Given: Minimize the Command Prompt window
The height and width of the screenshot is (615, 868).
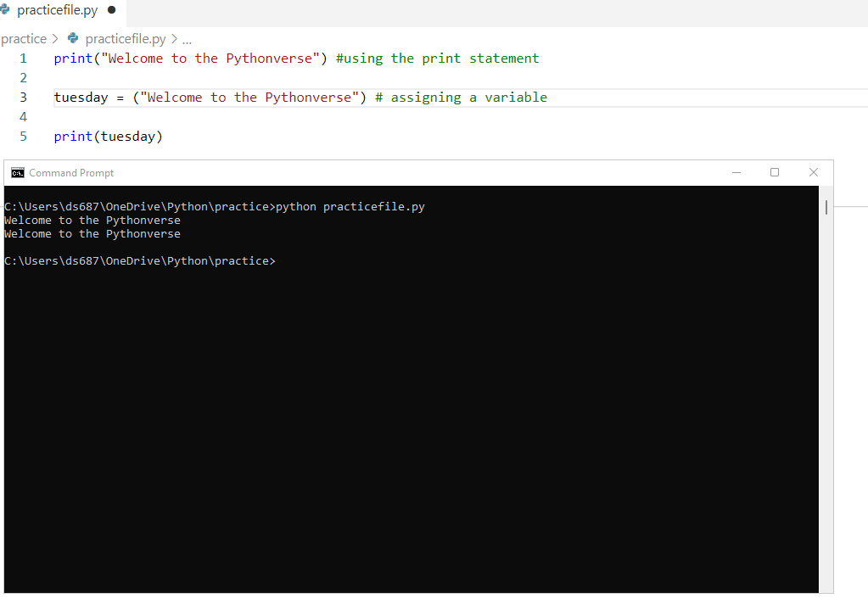Looking at the screenshot, I should tap(736, 173).
